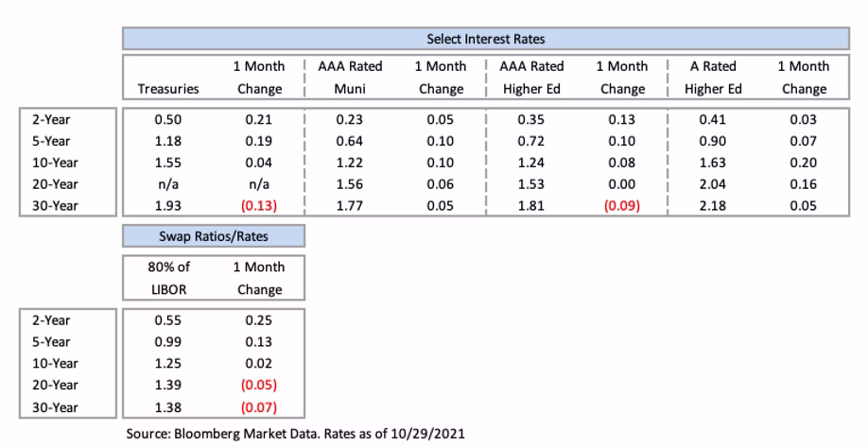Image resolution: width=868 pixels, height=448 pixels.
Task: Click Treasuries 30-Year value 1.93
Action: [x=168, y=206]
